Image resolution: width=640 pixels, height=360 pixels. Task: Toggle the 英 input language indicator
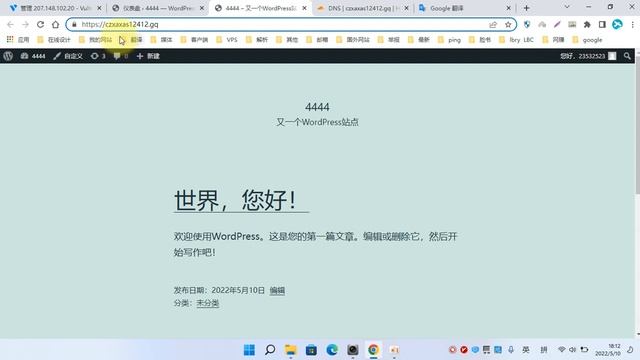pos(526,350)
